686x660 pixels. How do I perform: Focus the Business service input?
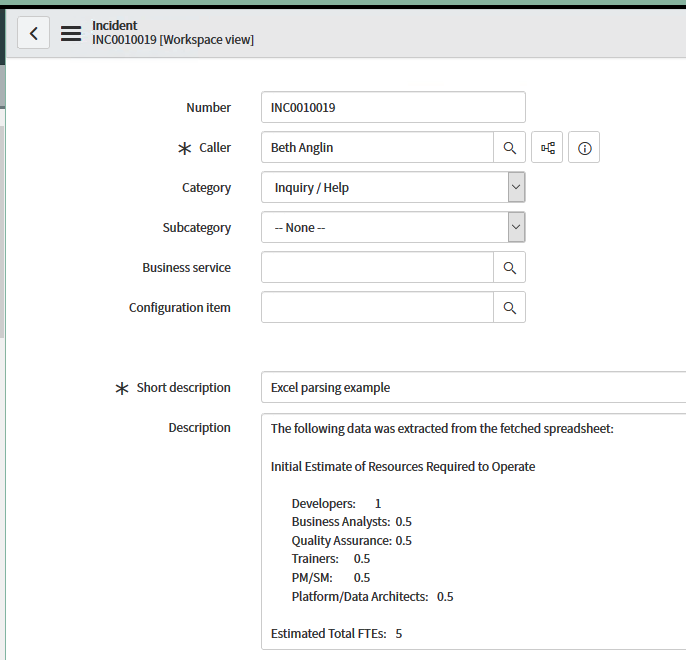pyautogui.click(x=378, y=267)
